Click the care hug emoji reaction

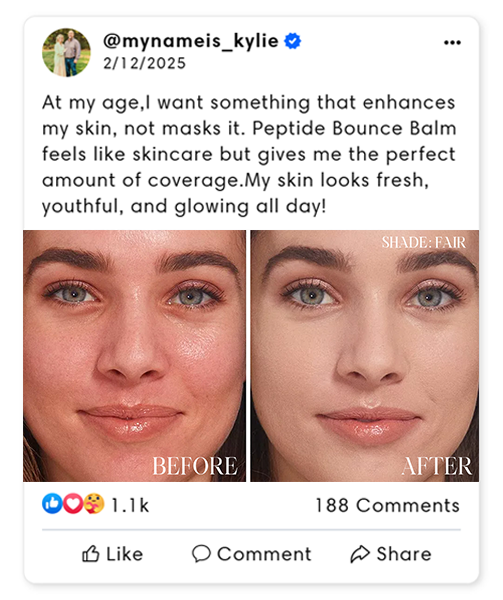pyautogui.click(x=94, y=503)
